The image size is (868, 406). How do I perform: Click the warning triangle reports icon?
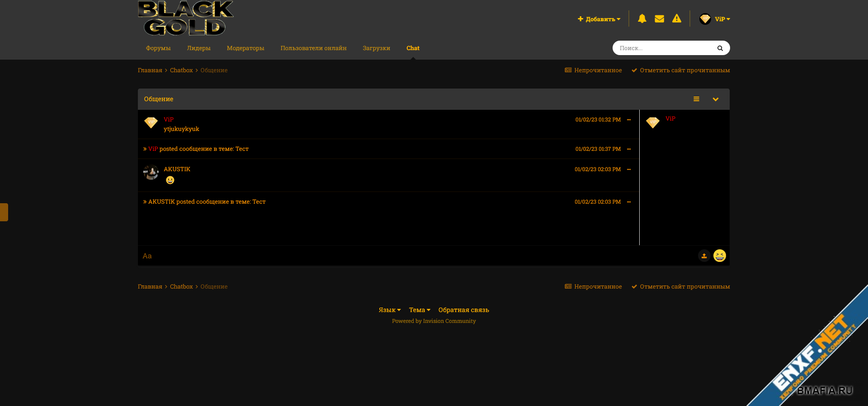point(676,19)
